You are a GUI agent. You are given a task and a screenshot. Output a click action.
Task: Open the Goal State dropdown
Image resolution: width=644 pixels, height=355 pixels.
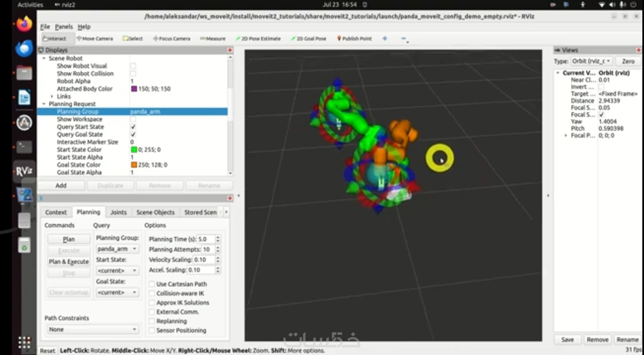[x=117, y=292]
